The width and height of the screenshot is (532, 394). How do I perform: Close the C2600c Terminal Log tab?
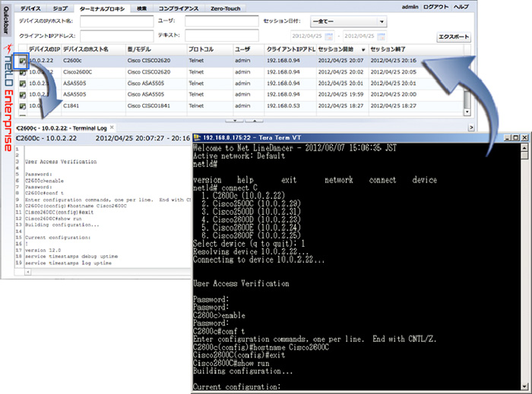click(112, 128)
